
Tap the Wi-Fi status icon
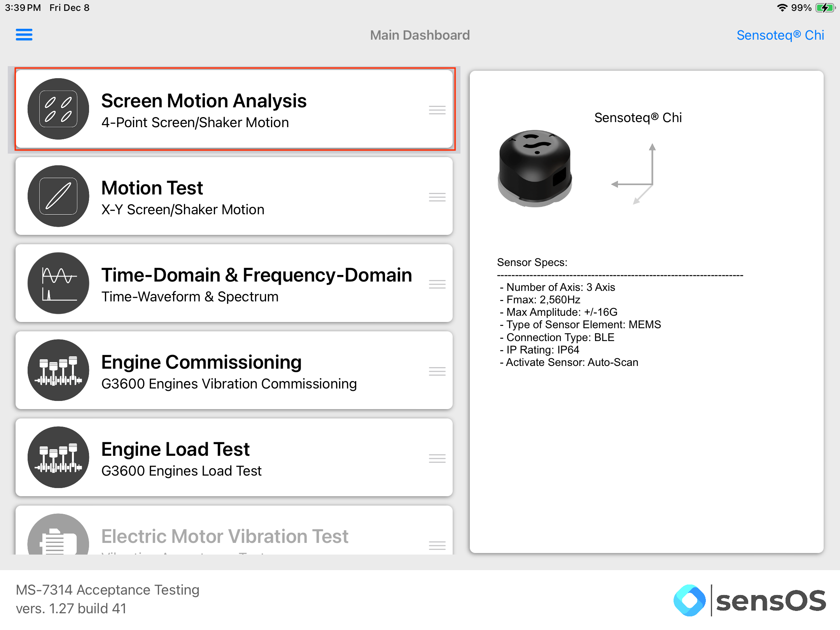click(782, 8)
